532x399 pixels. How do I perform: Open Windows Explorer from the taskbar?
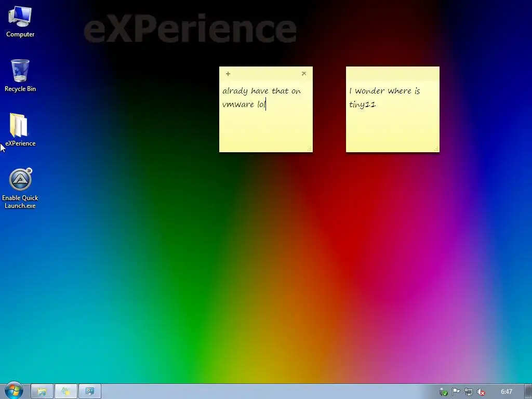pos(42,392)
